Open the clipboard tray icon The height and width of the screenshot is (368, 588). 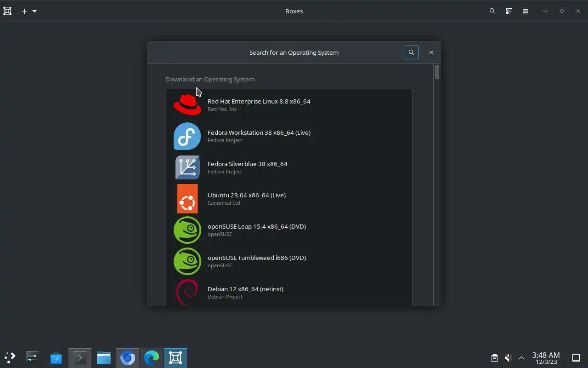coord(494,358)
